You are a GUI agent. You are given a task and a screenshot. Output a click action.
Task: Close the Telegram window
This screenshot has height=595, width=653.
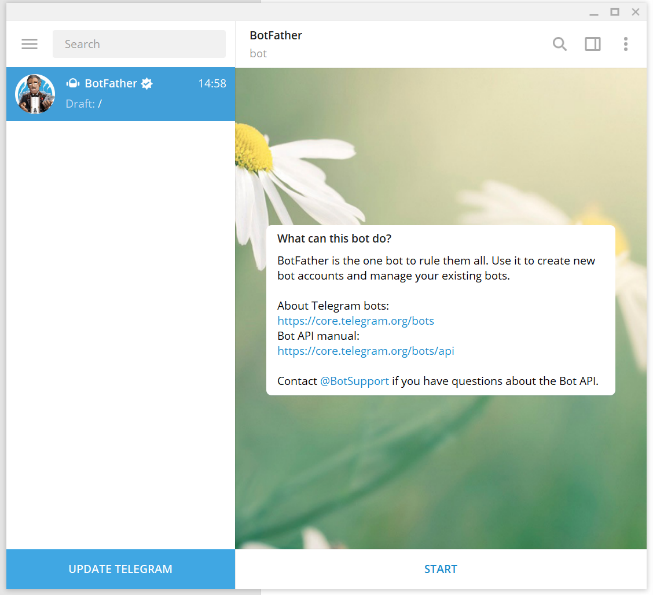pos(636,12)
